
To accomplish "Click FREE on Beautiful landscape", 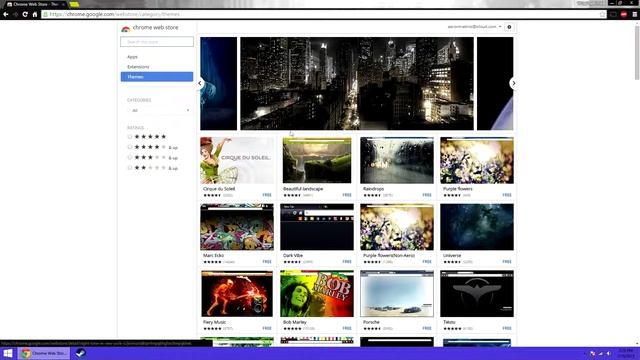I will 347,195.
